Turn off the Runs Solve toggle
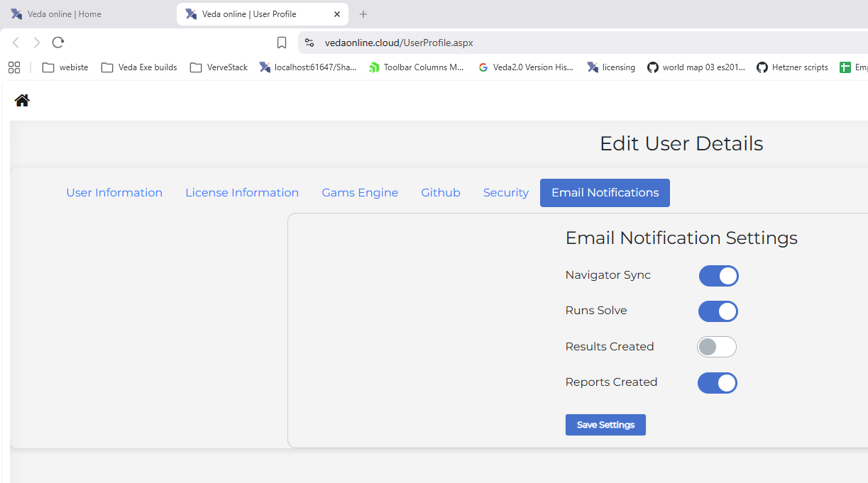Viewport: 868px width, 483px height. point(718,311)
